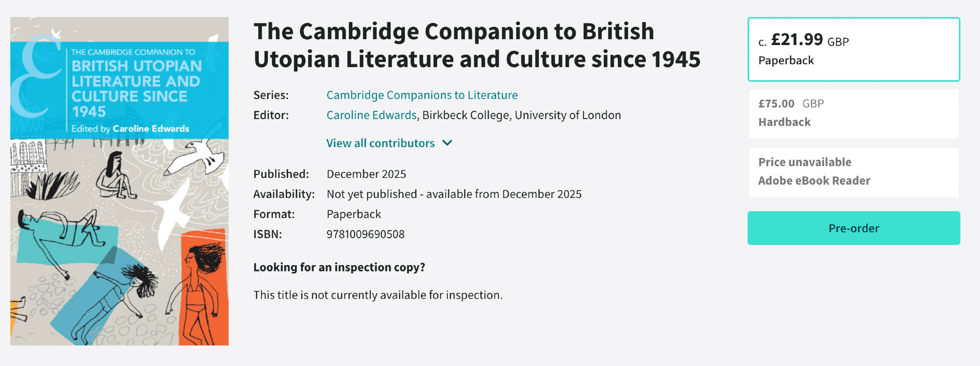Image resolution: width=980 pixels, height=366 pixels.
Task: Click the 'Birkbeck College, University of London' affiliation
Action: (x=521, y=115)
